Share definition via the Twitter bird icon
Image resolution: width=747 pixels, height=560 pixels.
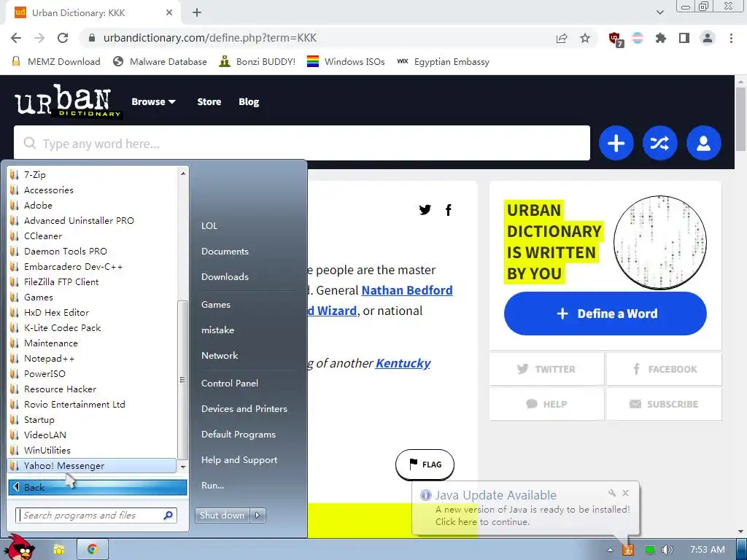tap(425, 209)
